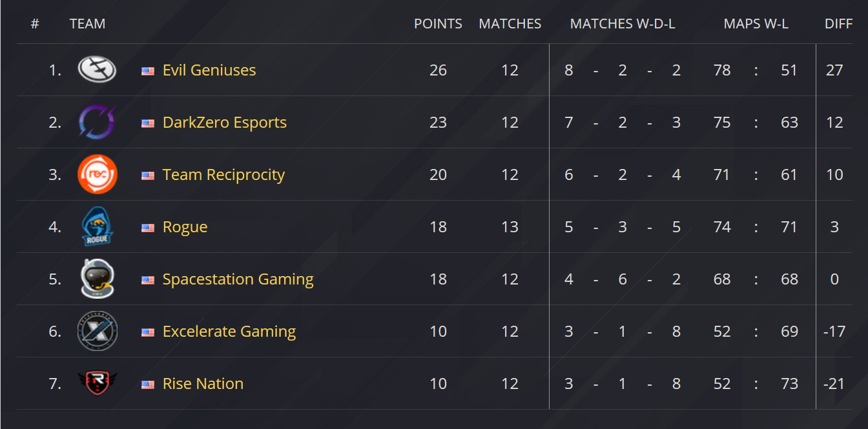Click the Evil Geniuses team logo

[x=98, y=69]
